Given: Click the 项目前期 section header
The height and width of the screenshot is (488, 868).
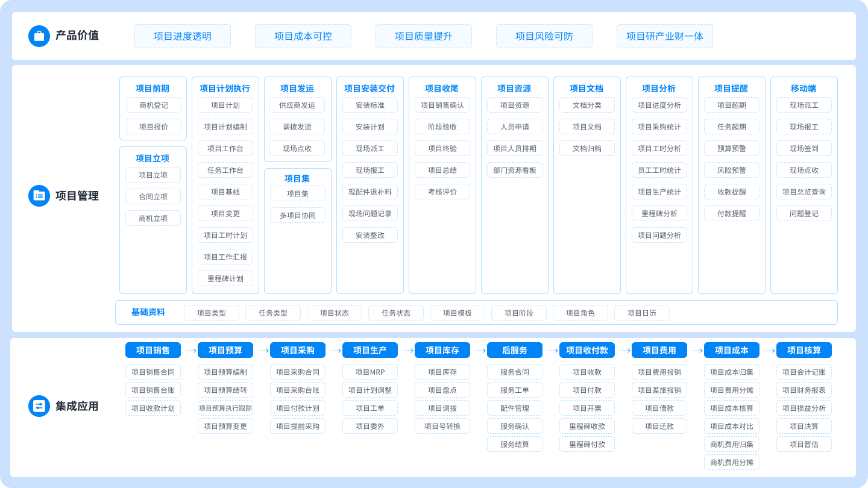Looking at the screenshot, I should [x=153, y=88].
